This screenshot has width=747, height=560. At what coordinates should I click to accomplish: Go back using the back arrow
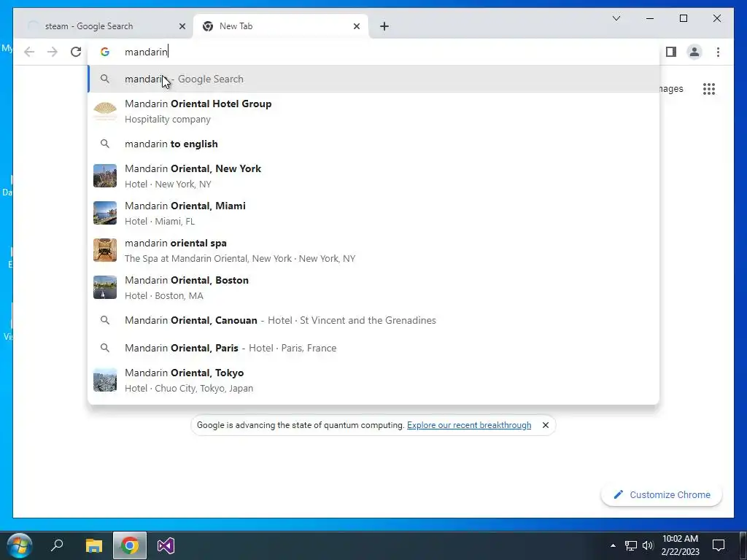[x=29, y=52]
